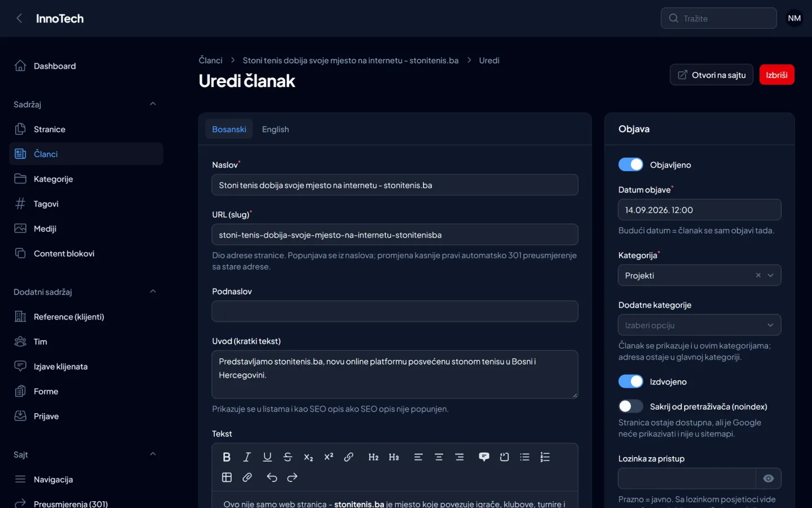Undo the last editor change
Screen dimensions: 812x508
point(272,478)
